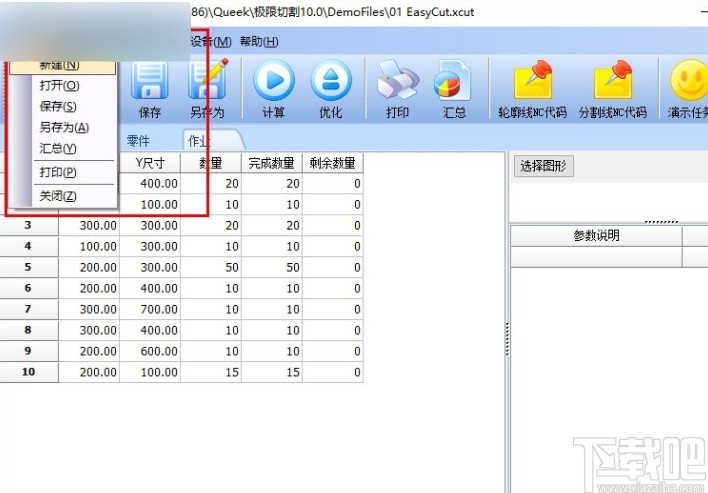Click the Save As pencil icon

click(207, 80)
